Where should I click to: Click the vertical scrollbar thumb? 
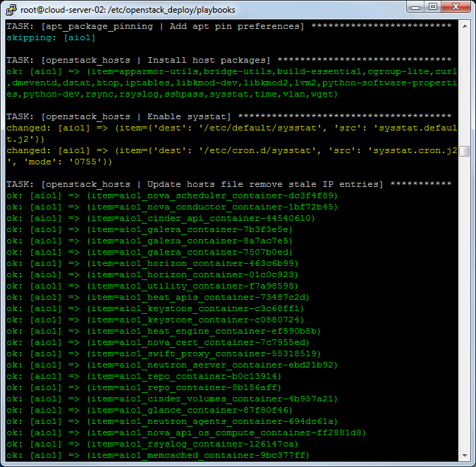click(465, 151)
